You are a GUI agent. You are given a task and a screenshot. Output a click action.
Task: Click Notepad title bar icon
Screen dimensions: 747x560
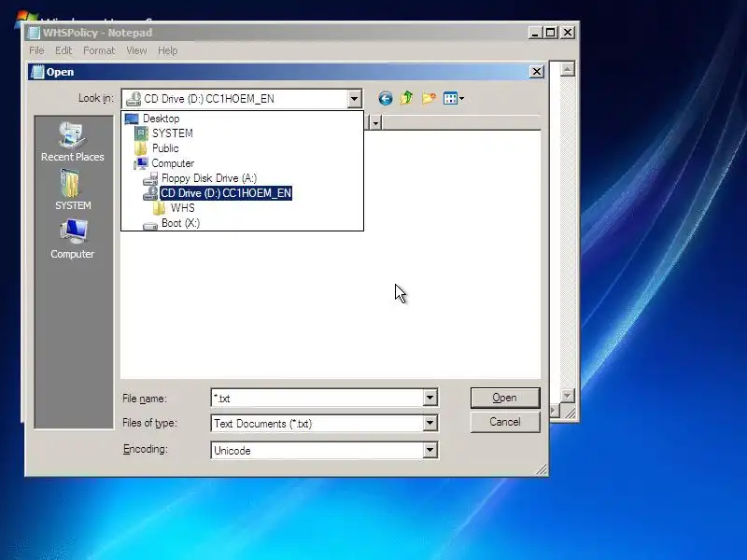pos(34,33)
